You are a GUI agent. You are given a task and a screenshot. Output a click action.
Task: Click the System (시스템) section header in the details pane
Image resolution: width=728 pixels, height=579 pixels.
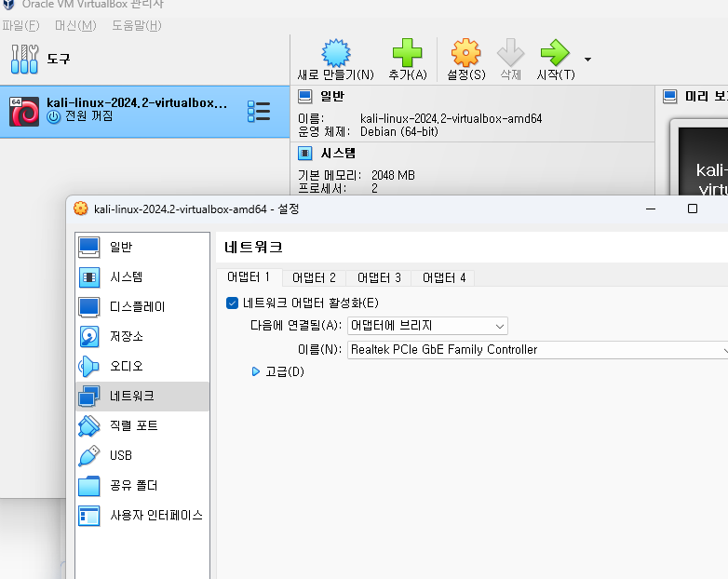pos(338,154)
